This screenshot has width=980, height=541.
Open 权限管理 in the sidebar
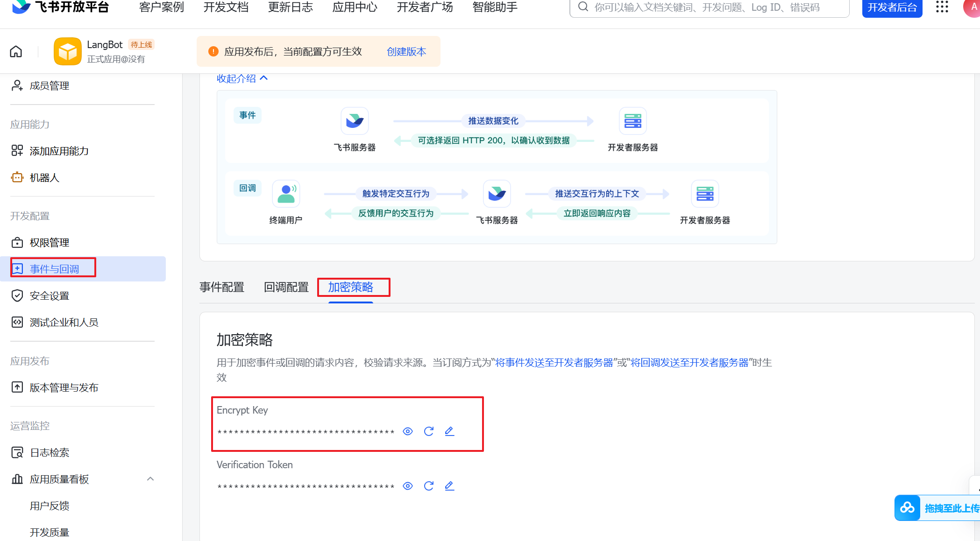pyautogui.click(x=49, y=243)
